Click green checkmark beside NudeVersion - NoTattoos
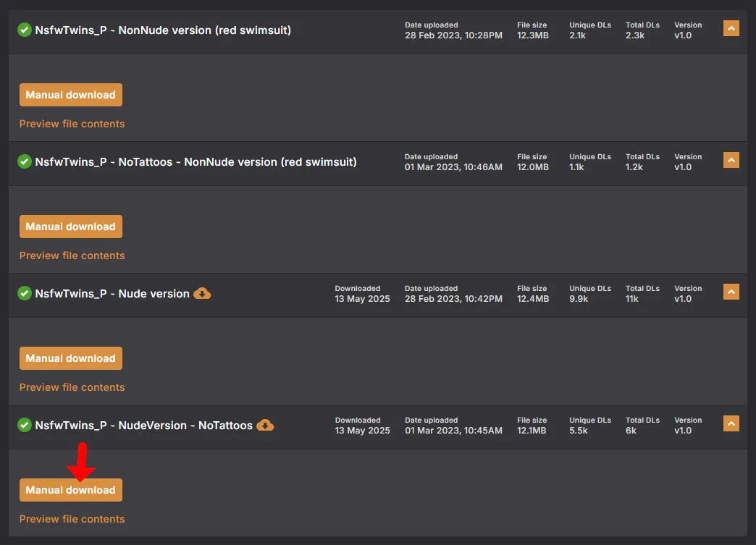Image resolution: width=756 pixels, height=545 pixels. [x=25, y=426]
